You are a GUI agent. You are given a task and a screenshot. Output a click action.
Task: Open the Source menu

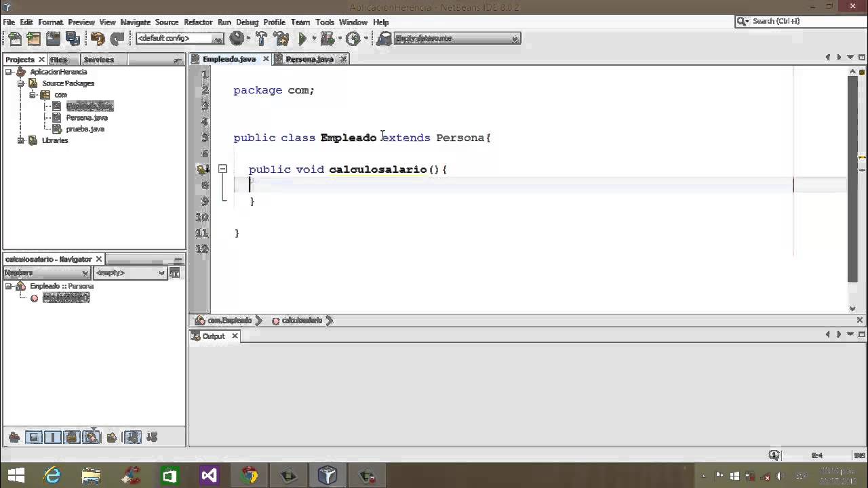167,22
